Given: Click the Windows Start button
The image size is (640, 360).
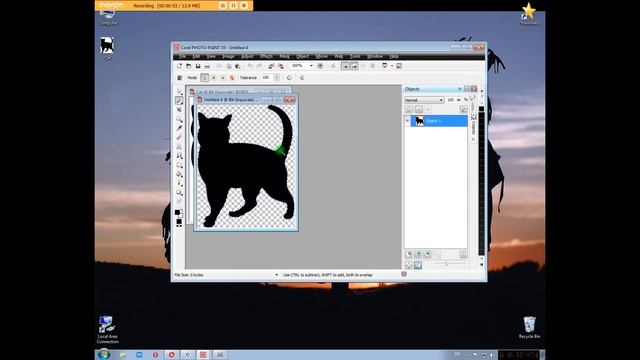Looking at the screenshot, I should pos(104,354).
